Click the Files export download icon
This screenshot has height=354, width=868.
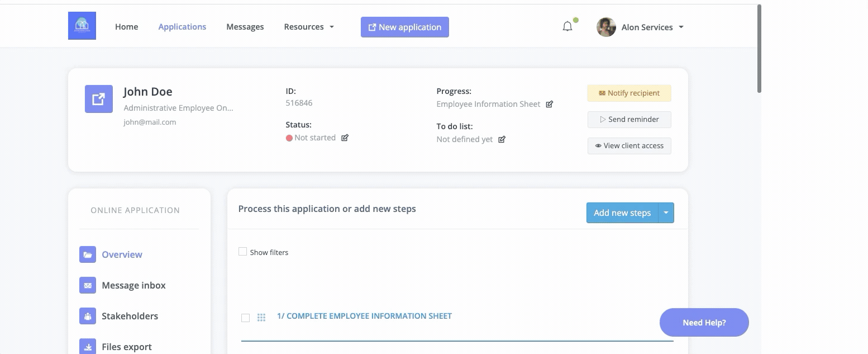point(88,347)
